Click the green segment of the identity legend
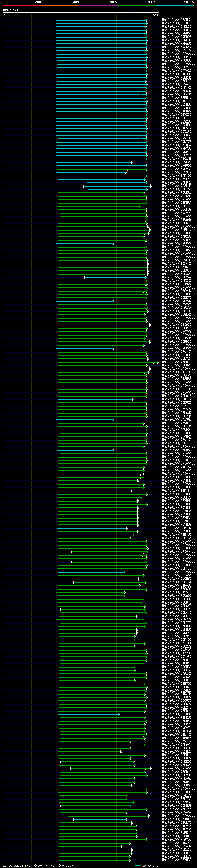 coord(137,6)
